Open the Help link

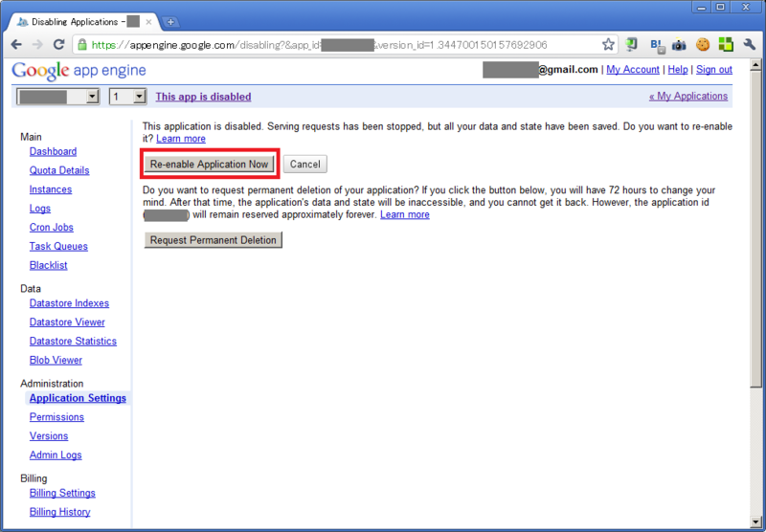tap(678, 70)
